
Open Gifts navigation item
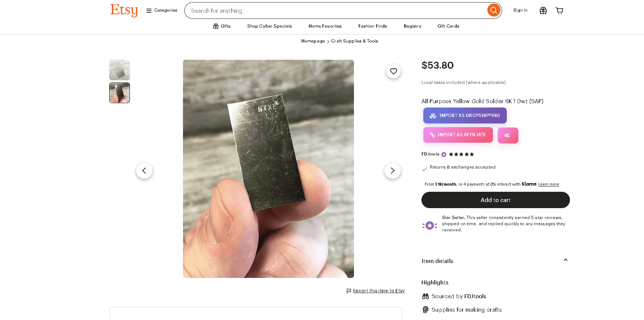222,26
